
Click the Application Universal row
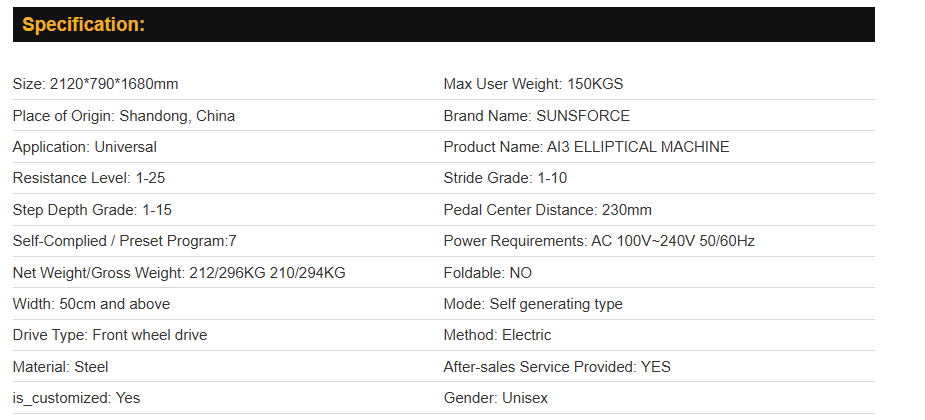(x=85, y=147)
